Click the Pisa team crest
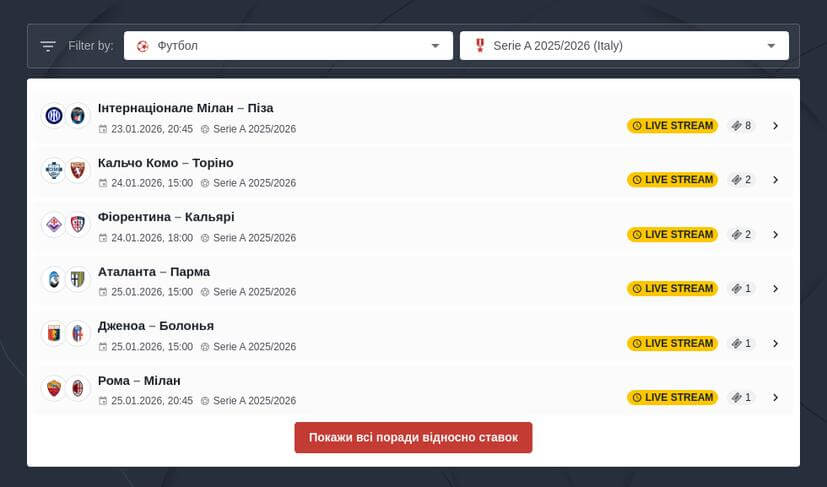 (x=78, y=116)
